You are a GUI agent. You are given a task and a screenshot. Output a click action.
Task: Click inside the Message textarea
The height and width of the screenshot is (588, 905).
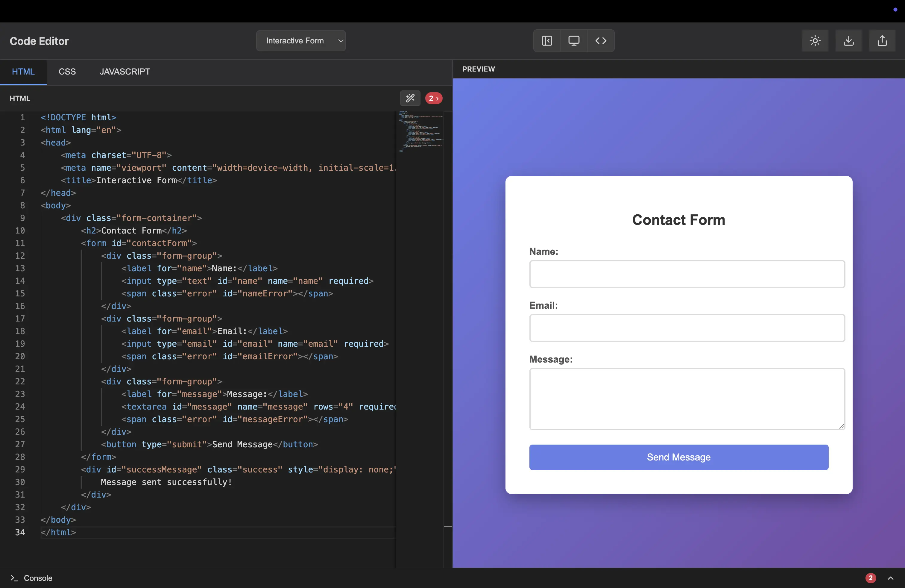(687, 398)
